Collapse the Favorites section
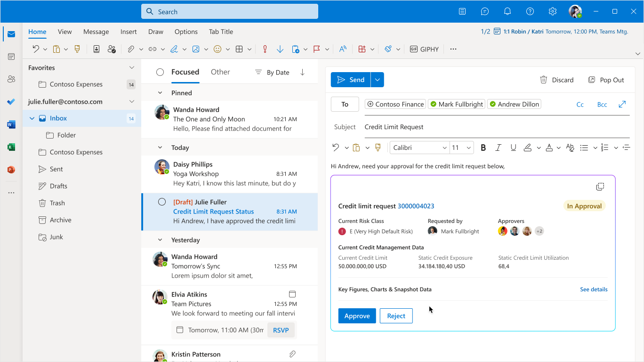 coord(132,68)
